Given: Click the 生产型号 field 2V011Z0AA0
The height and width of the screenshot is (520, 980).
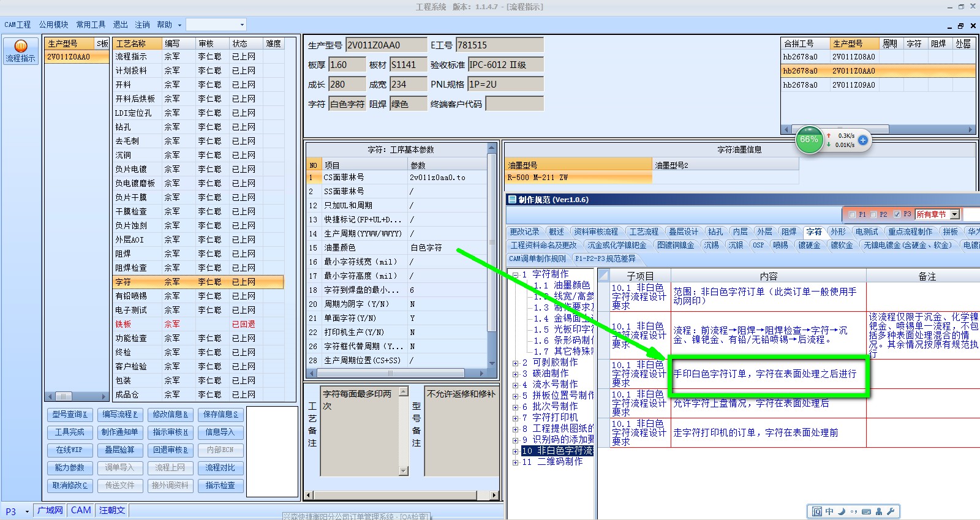Looking at the screenshot, I should [386, 45].
